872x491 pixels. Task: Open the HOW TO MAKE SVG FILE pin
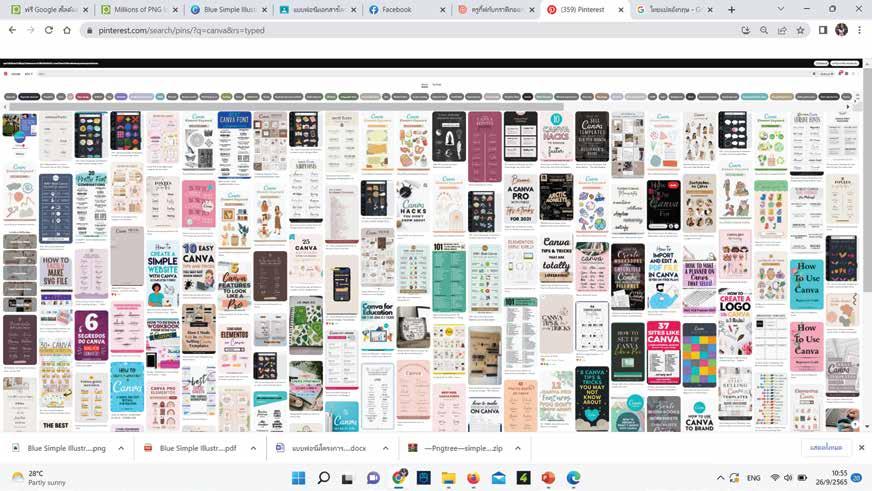[56, 272]
